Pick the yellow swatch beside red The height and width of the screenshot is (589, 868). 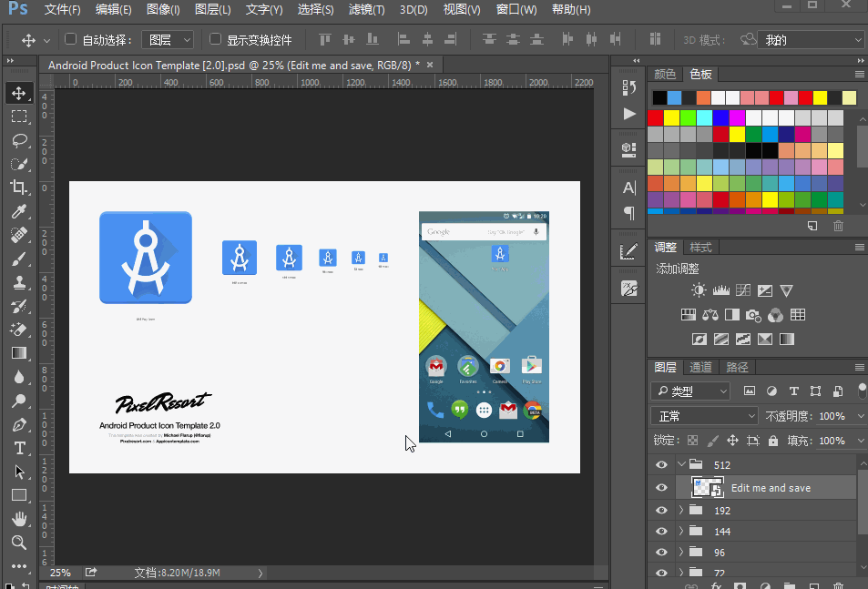coord(671,117)
